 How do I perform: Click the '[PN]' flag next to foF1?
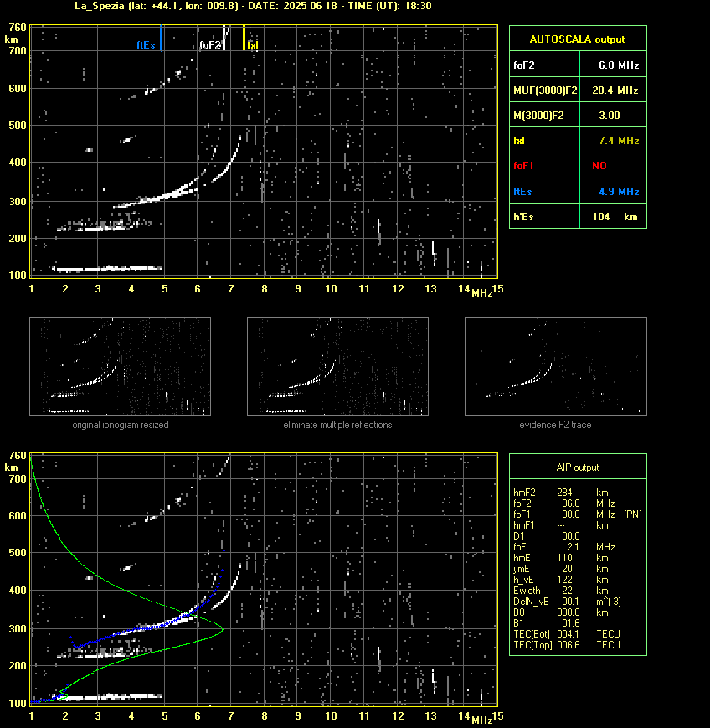click(x=633, y=514)
